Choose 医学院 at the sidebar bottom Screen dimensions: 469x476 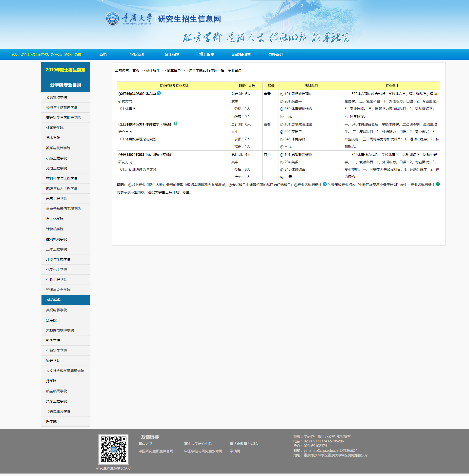click(x=51, y=421)
